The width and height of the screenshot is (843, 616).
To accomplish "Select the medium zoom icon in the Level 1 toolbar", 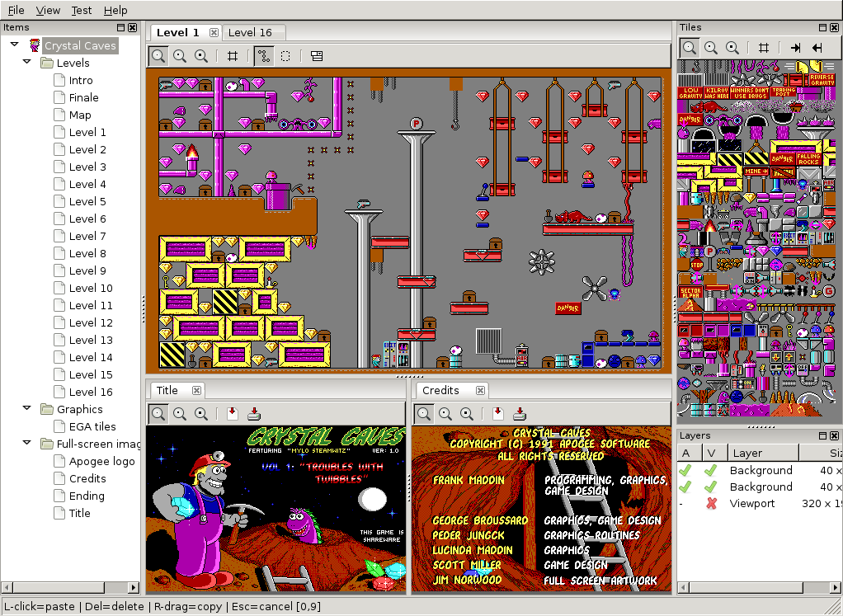I will [x=180, y=56].
